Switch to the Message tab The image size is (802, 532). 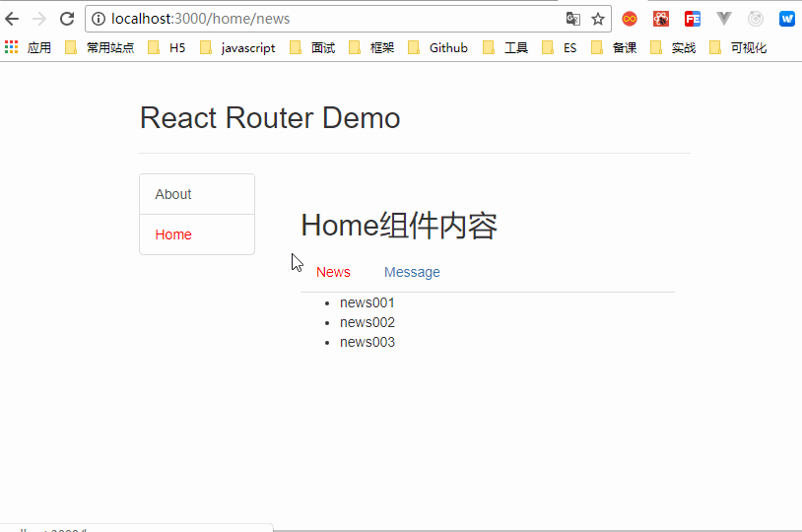[412, 272]
